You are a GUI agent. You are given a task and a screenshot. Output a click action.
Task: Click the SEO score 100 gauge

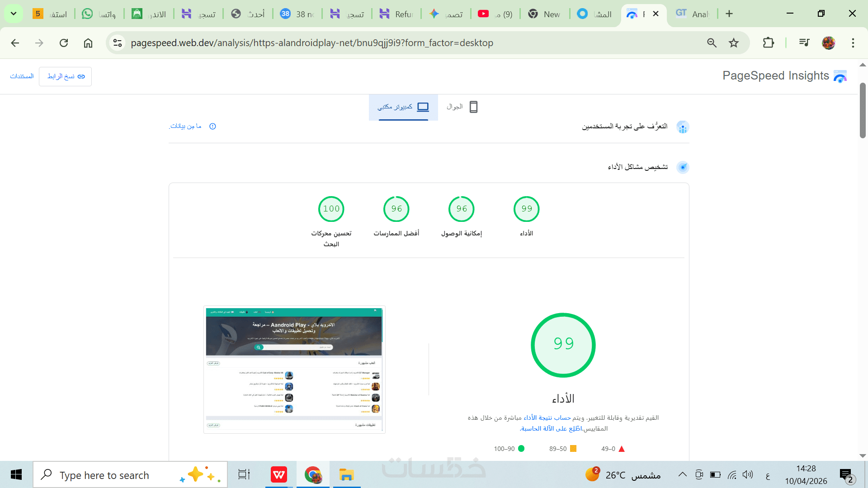click(x=331, y=209)
